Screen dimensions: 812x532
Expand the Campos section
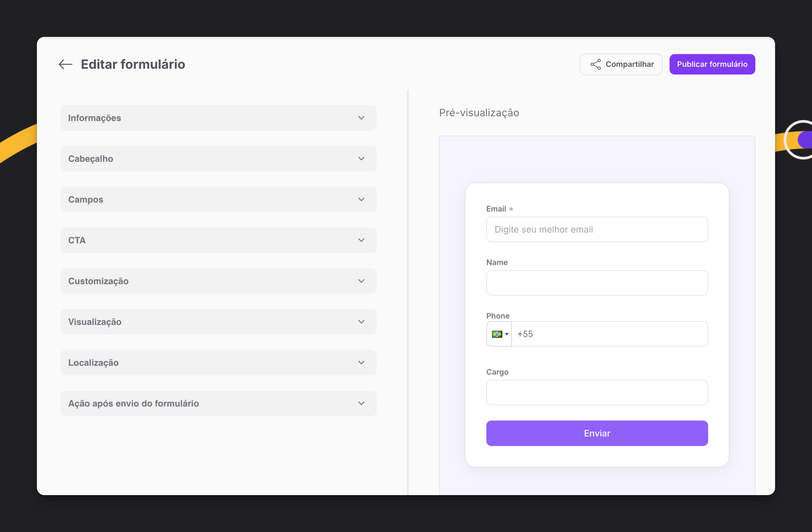click(x=218, y=200)
